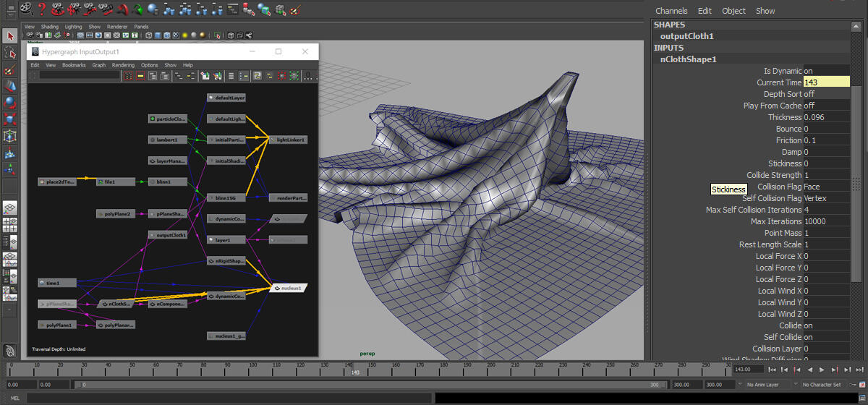Click the film reel render shelf icon
Image resolution: width=868 pixels, height=405 pixels.
pyautogui.click(x=25, y=9)
